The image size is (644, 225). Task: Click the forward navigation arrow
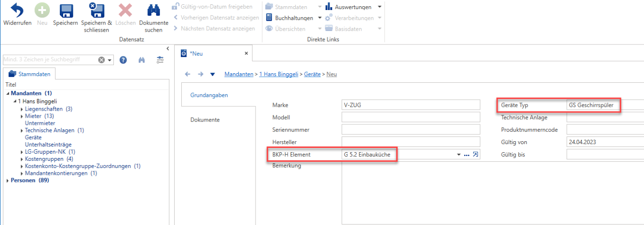[201, 74]
